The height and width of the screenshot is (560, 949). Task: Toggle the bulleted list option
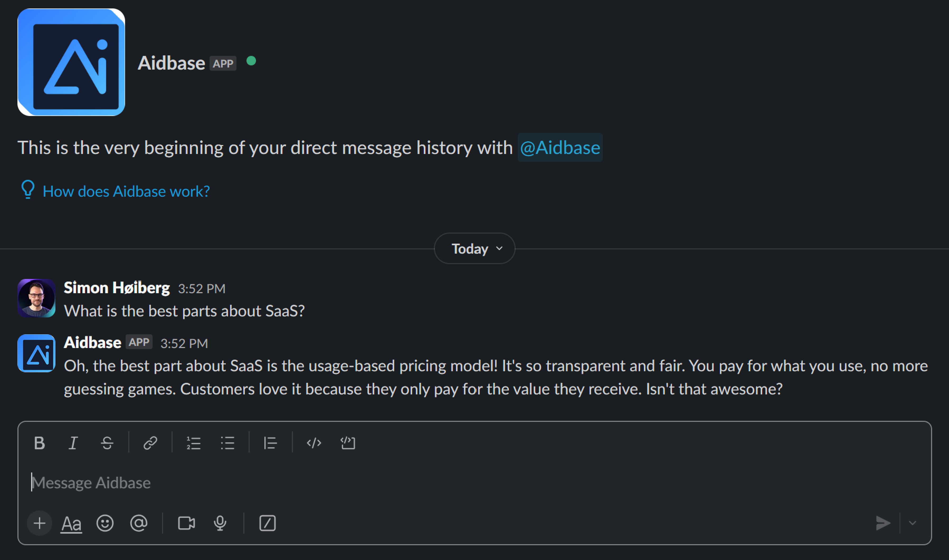pos(227,443)
